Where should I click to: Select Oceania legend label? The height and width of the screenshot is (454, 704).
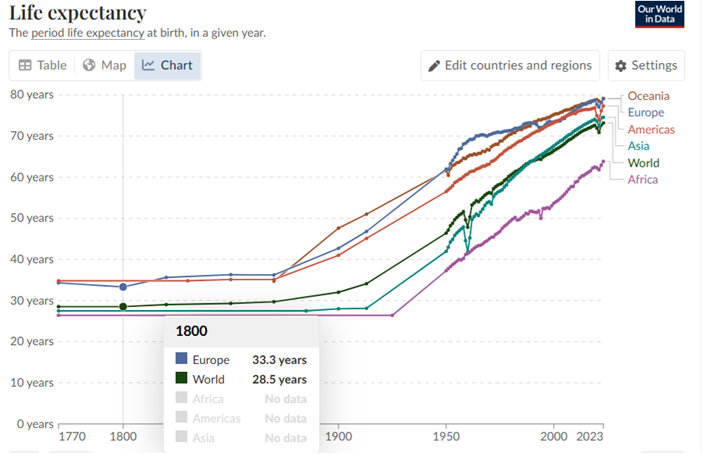pos(648,96)
